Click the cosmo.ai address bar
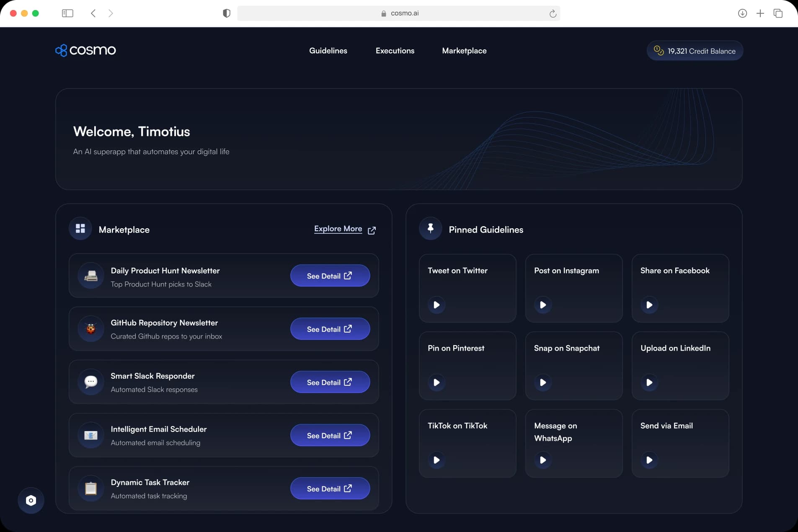This screenshot has height=532, width=798. [x=399, y=13]
